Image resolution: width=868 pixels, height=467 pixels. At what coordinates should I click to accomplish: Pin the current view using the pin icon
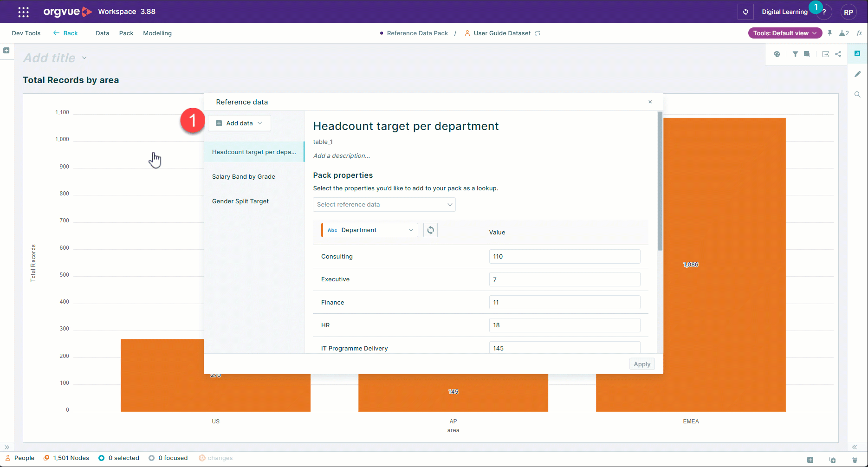click(x=830, y=33)
